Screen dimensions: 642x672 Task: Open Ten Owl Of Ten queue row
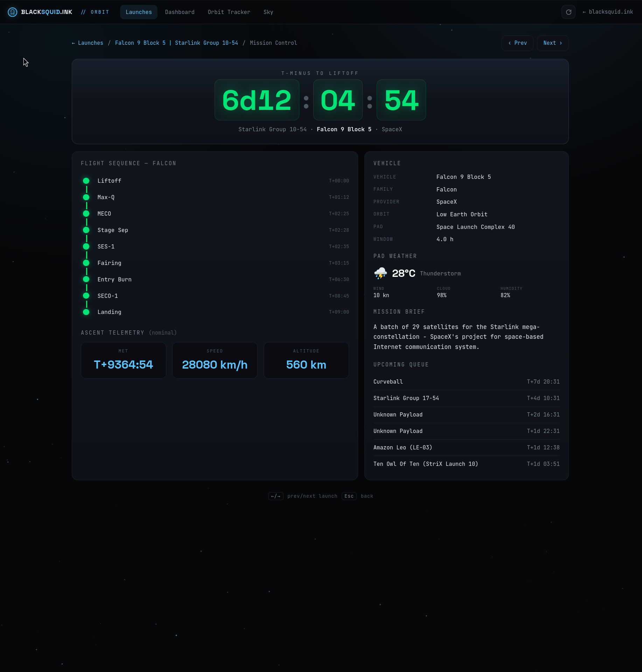(x=467, y=464)
